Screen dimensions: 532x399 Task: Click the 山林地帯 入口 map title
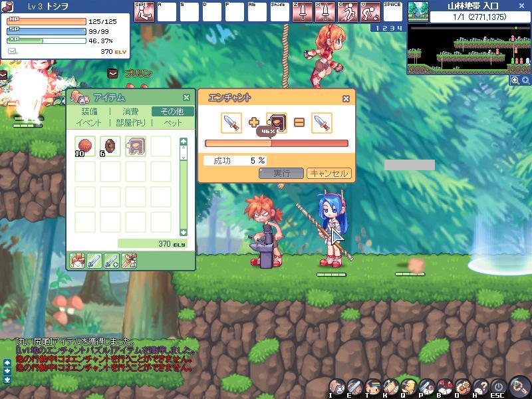click(x=473, y=6)
